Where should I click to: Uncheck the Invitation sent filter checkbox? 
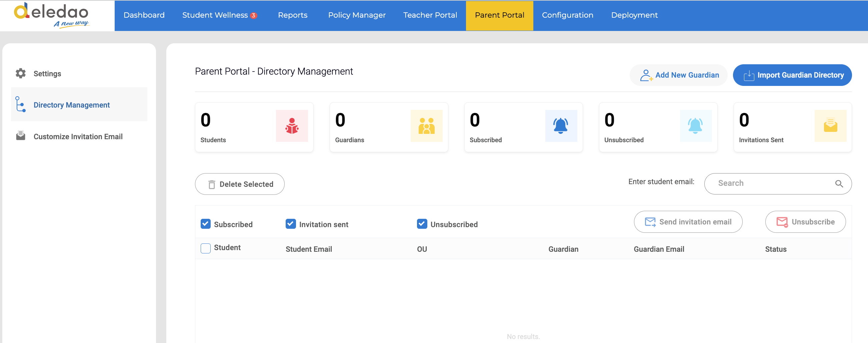coord(290,224)
